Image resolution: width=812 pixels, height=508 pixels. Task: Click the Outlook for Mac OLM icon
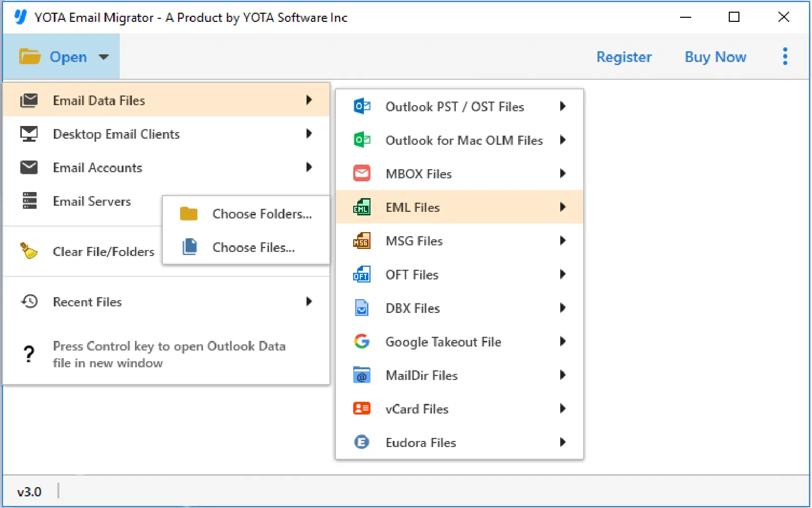click(362, 140)
